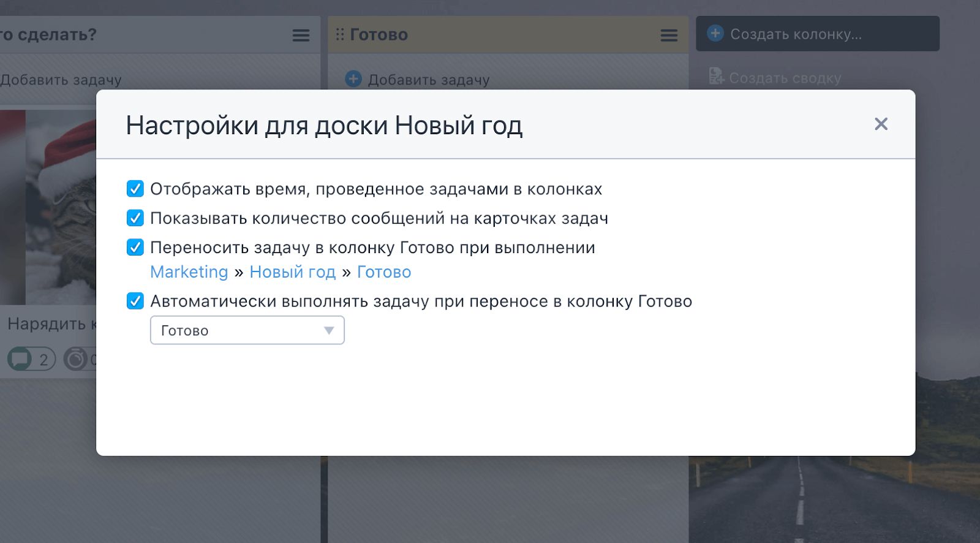The width and height of the screenshot is (980, 543).
Task: Grab the drag handle of Готово column
Action: (340, 34)
